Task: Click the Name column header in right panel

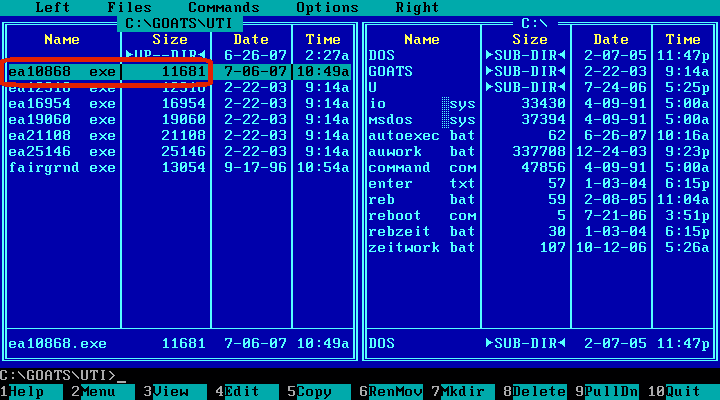Action: (422, 39)
